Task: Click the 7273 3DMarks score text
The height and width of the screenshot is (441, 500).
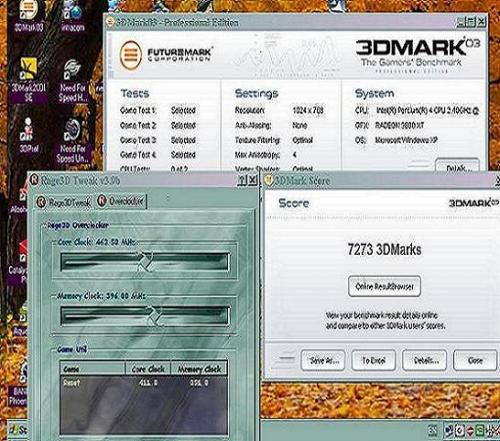Action: 384,249
